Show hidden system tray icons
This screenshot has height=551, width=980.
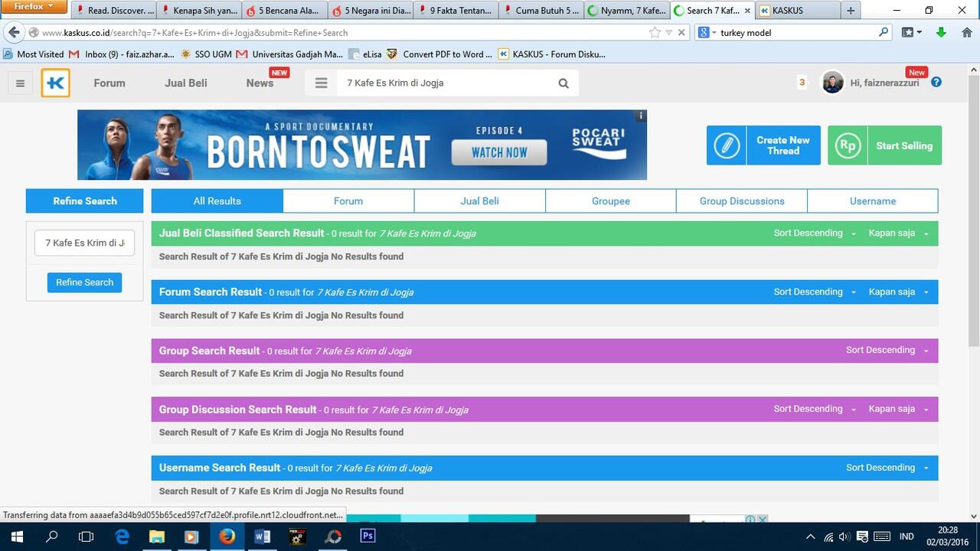(x=811, y=536)
